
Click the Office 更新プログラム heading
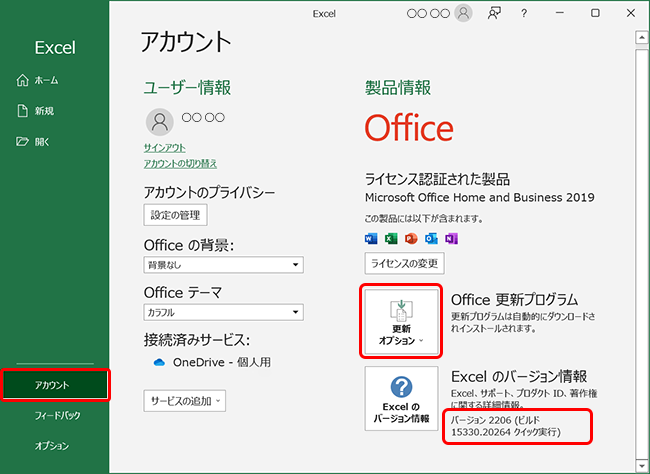[x=514, y=299]
